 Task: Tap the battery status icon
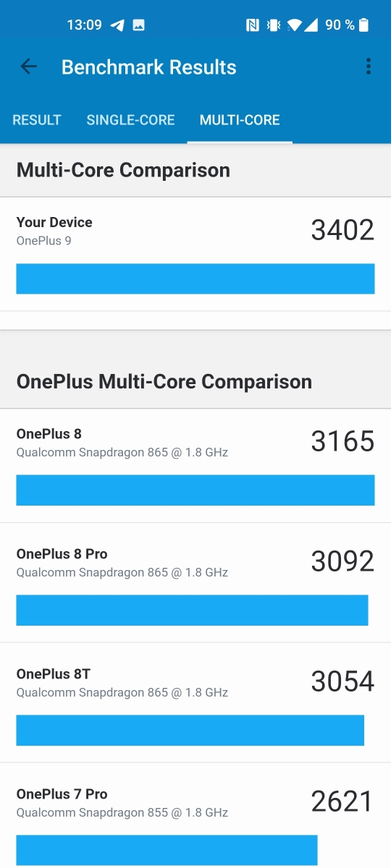point(363,25)
